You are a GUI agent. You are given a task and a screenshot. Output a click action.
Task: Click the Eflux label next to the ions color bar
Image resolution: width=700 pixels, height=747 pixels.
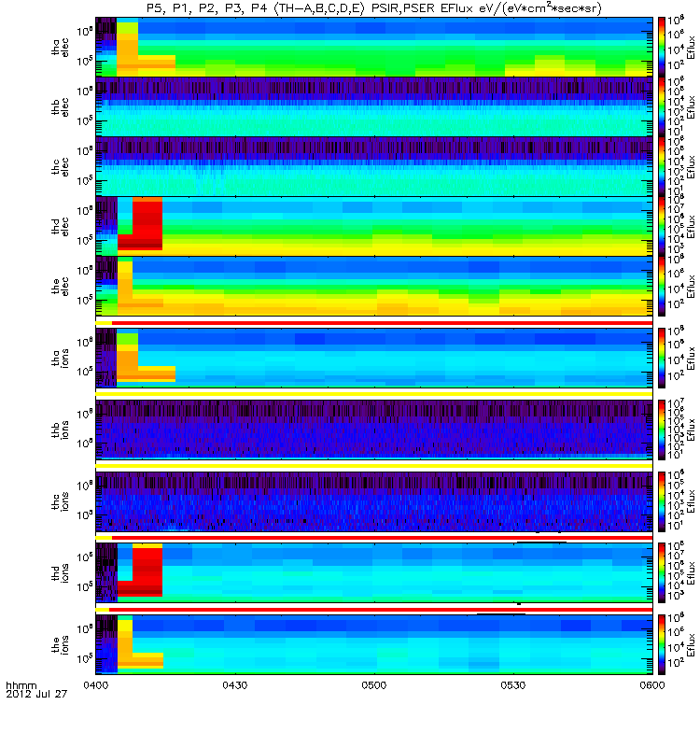pos(691,644)
